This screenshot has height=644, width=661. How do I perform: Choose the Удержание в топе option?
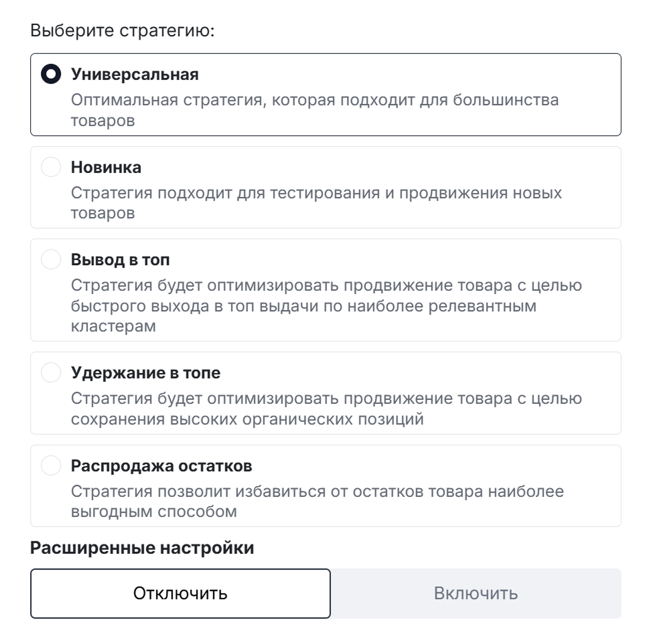pos(52,372)
